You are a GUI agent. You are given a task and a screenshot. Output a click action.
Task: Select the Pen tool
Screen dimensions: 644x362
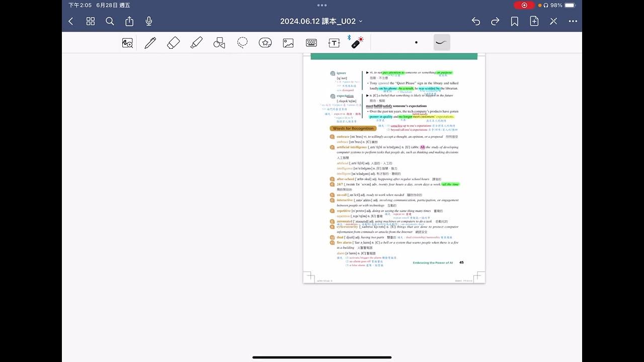[x=150, y=43]
